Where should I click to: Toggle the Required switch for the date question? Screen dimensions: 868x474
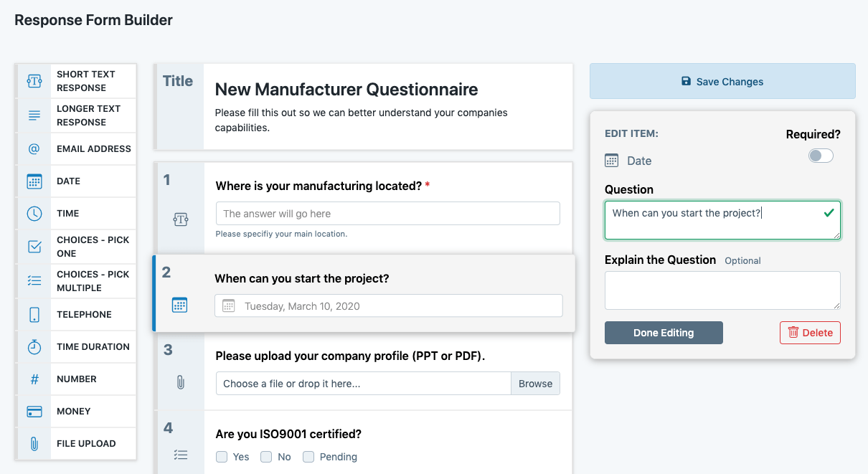pos(820,156)
